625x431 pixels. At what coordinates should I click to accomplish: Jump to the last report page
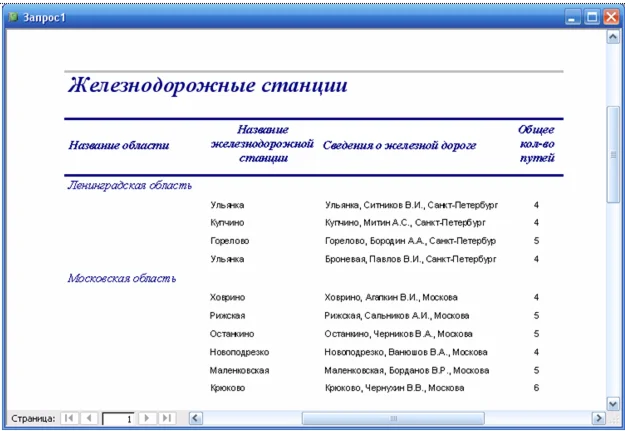(168, 418)
